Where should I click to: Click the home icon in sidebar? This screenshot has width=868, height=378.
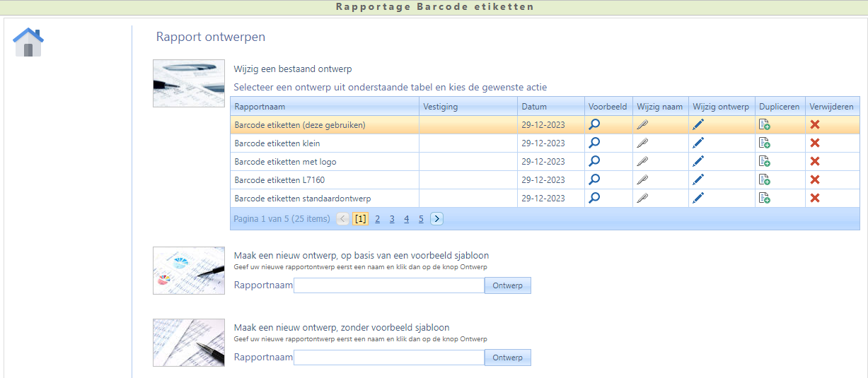coord(28,42)
